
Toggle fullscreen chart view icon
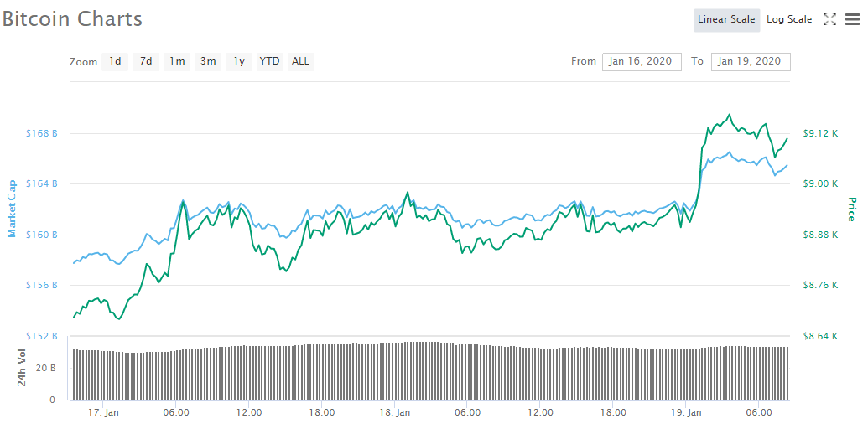coord(829,20)
